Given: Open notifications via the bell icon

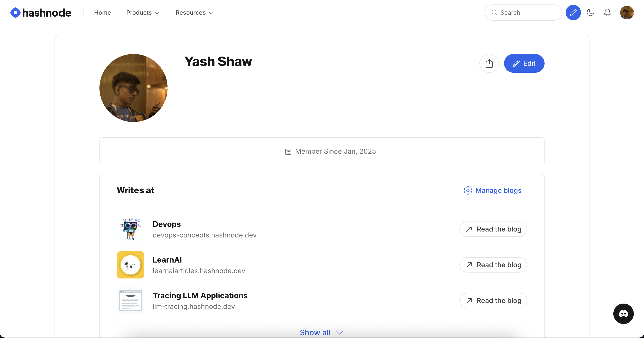Looking at the screenshot, I should click(607, 13).
